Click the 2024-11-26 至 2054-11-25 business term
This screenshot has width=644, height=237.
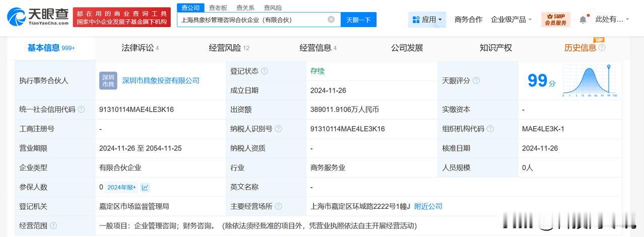[x=141, y=148]
